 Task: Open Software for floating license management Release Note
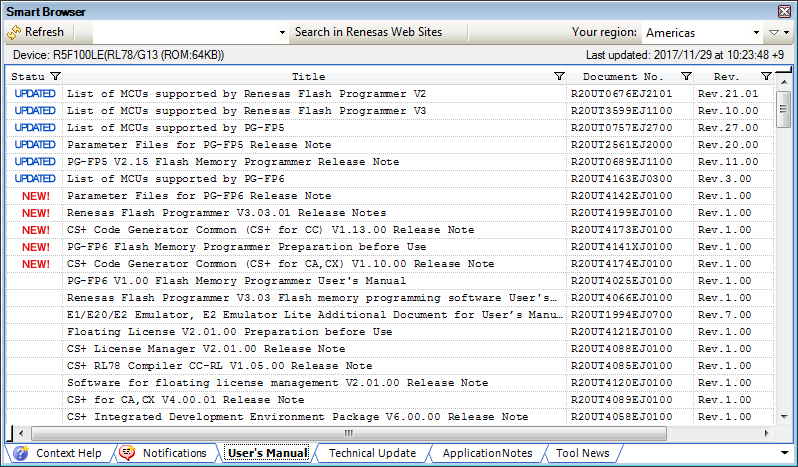[277, 383]
